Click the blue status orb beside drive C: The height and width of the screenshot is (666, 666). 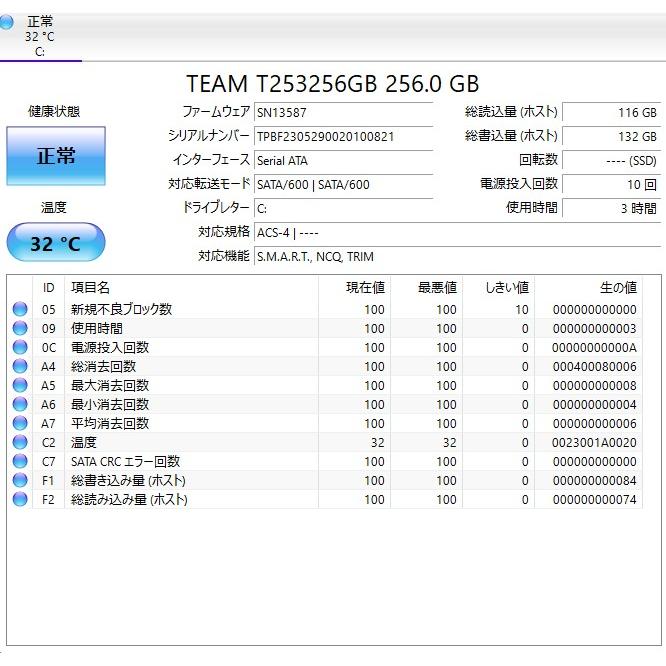(x=6, y=22)
